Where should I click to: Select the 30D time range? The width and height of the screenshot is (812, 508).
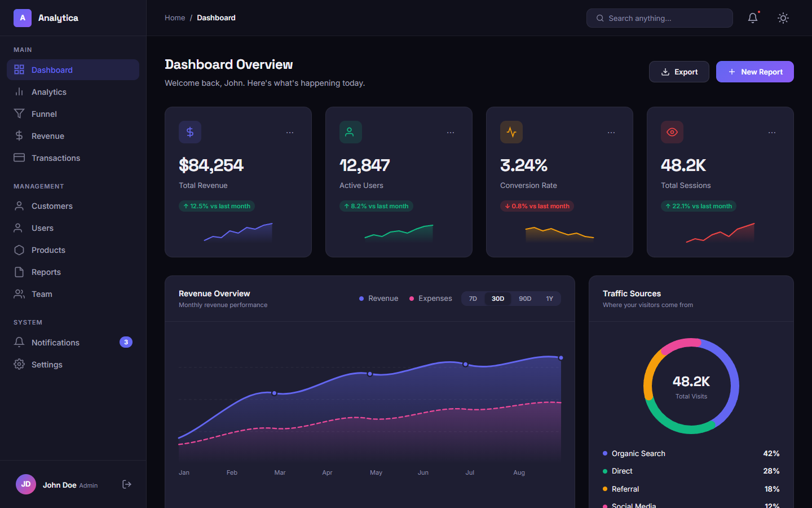pos(498,299)
